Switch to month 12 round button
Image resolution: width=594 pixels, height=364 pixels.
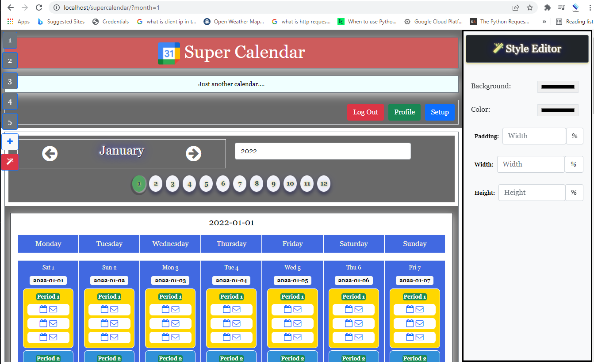[x=324, y=184]
